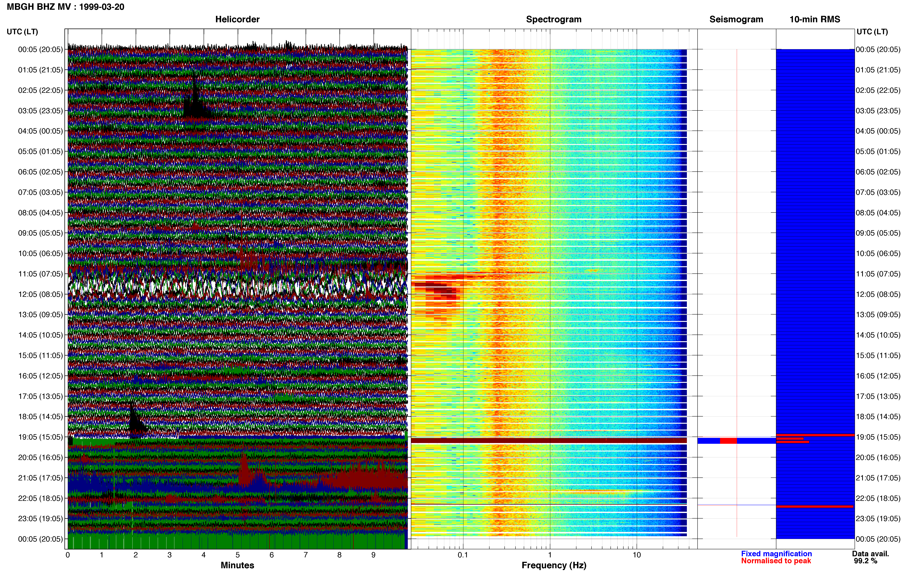Click left time label 22:05 (18:05)
Screen dimensions: 924x578
tap(41, 498)
